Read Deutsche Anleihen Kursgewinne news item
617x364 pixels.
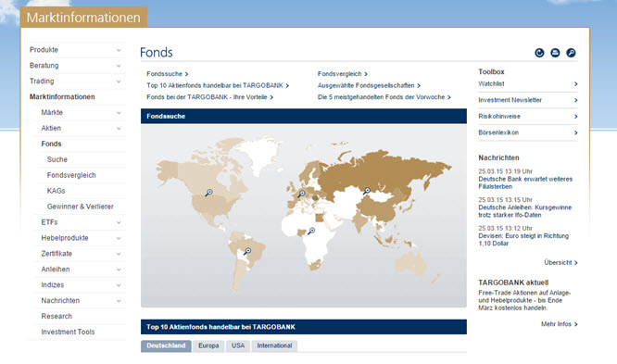click(x=525, y=211)
